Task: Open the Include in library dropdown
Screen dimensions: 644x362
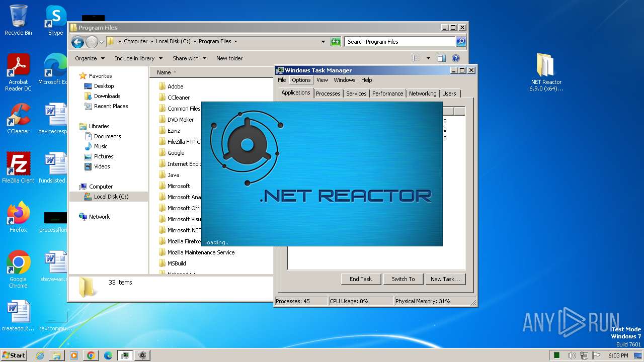Action: (138, 58)
